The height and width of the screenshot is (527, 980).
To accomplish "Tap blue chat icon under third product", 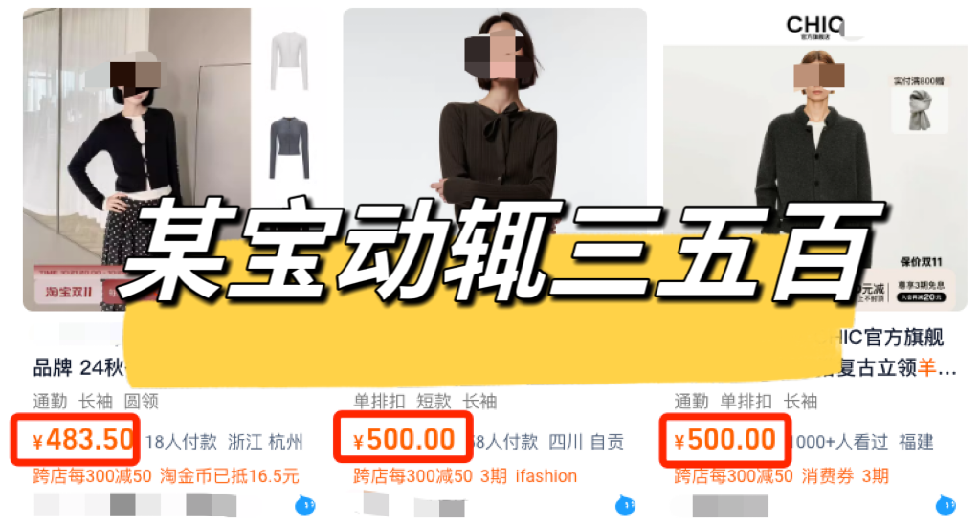I will (x=946, y=504).
